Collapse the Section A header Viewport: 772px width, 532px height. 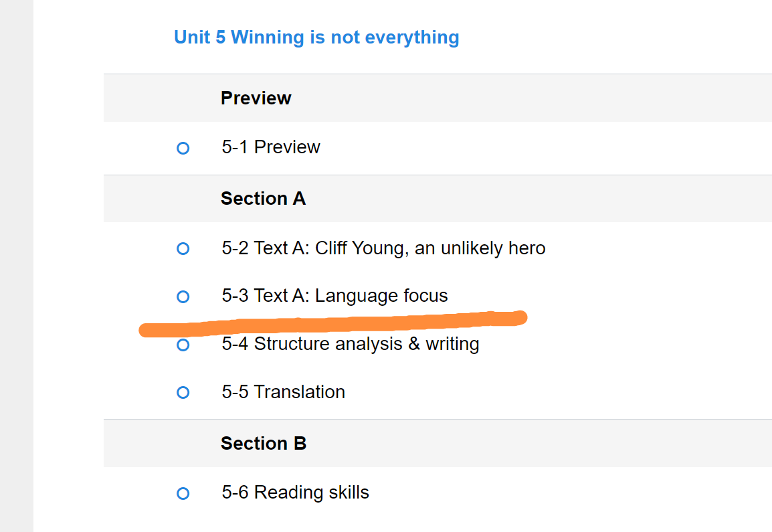point(263,199)
